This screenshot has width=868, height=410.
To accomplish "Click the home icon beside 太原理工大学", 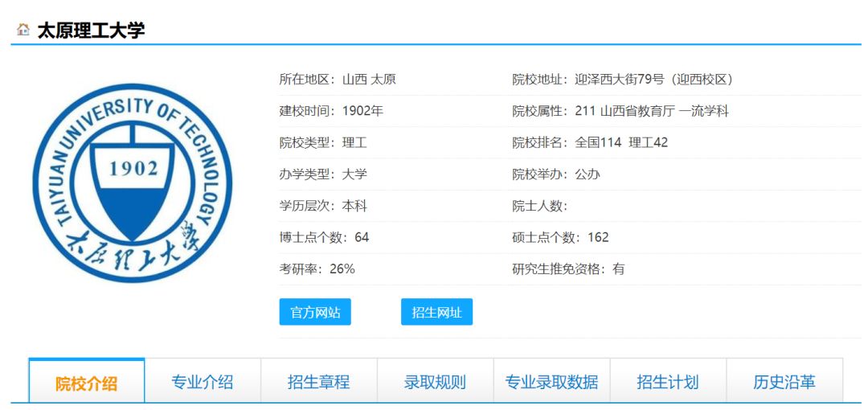I will pos(23,30).
